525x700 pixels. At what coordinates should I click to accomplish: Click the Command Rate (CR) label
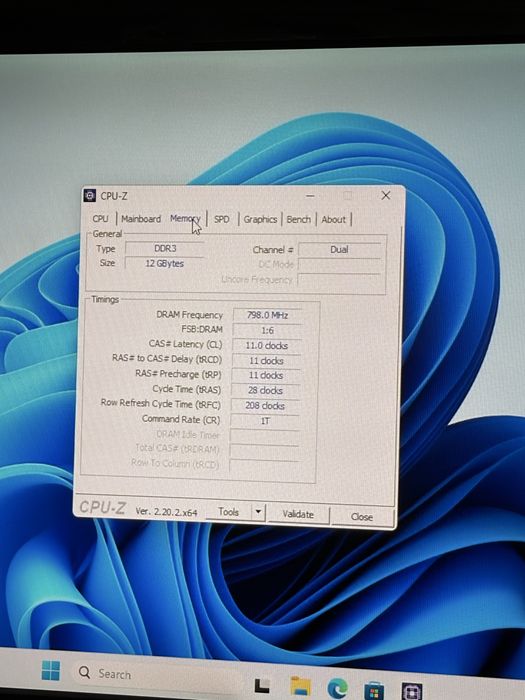tap(181, 419)
